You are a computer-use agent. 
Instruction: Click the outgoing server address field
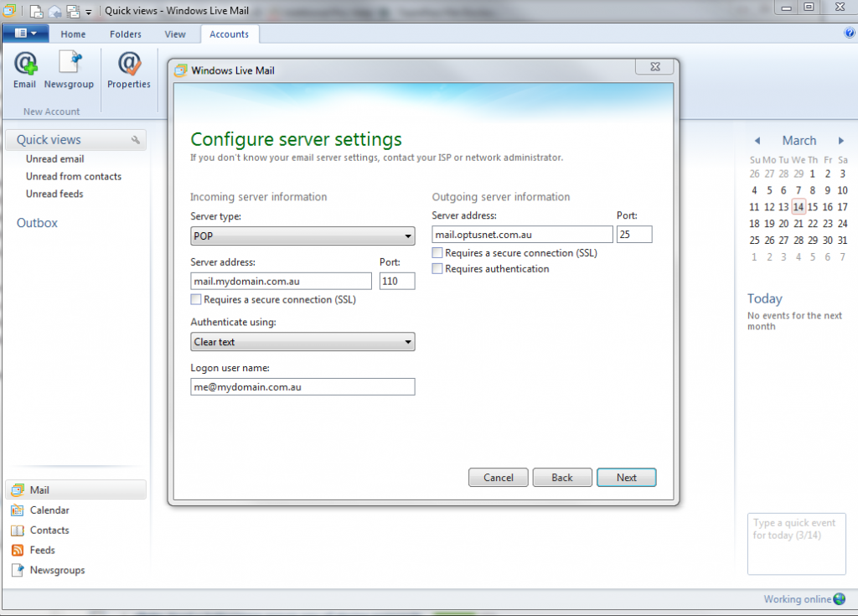click(521, 234)
